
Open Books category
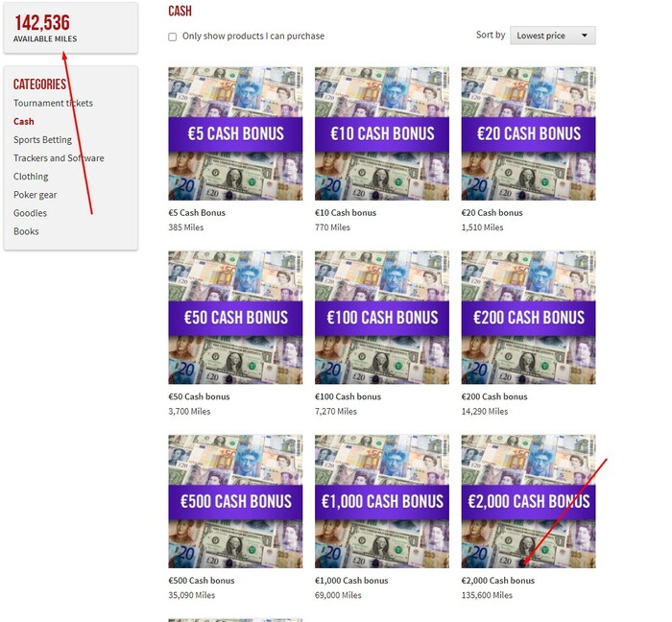[26, 231]
